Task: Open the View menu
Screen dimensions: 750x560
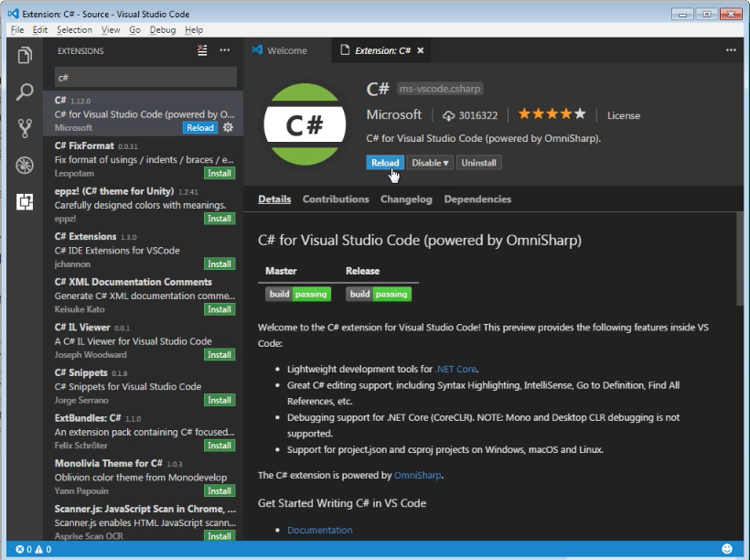Action: click(x=111, y=29)
